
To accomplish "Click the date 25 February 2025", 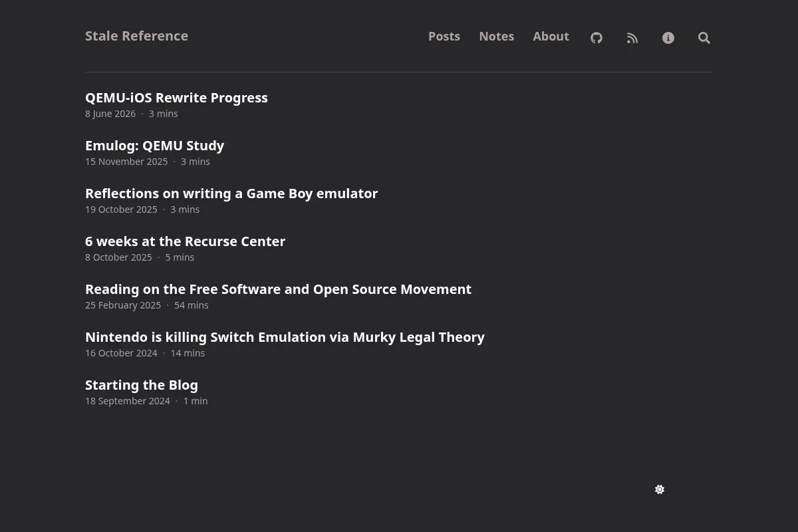I will tap(123, 305).
